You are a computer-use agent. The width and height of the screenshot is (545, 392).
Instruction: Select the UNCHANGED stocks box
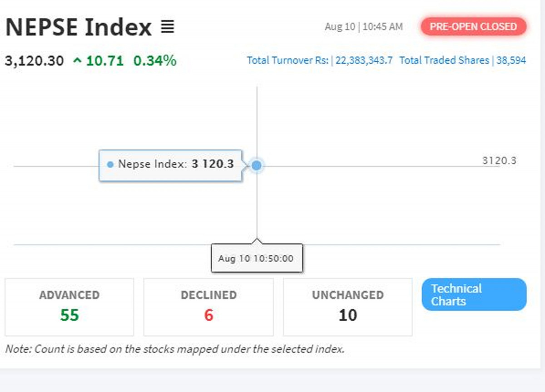347,307
